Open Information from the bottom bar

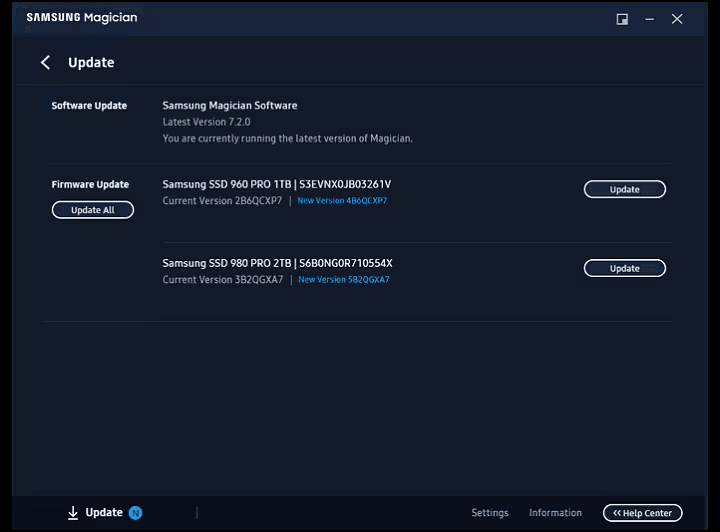pyautogui.click(x=555, y=513)
